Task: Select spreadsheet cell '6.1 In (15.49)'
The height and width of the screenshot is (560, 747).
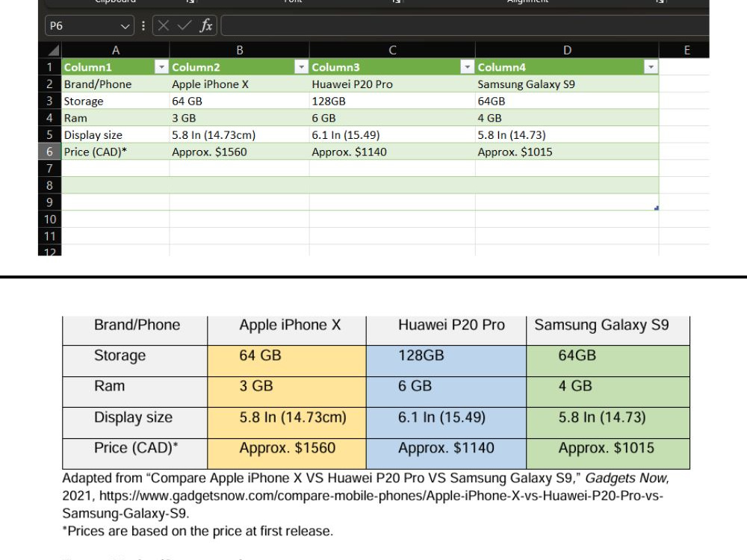Action: point(392,134)
